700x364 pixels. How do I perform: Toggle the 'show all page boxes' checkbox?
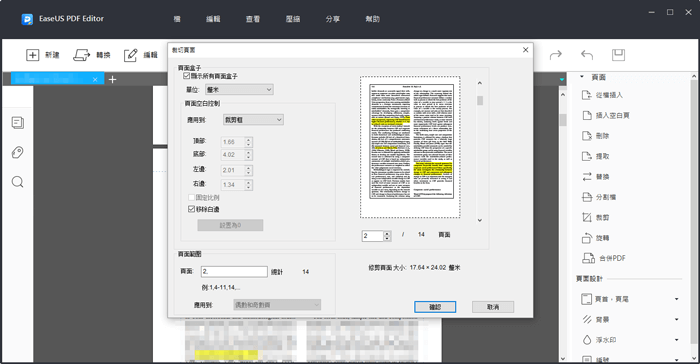[187, 76]
